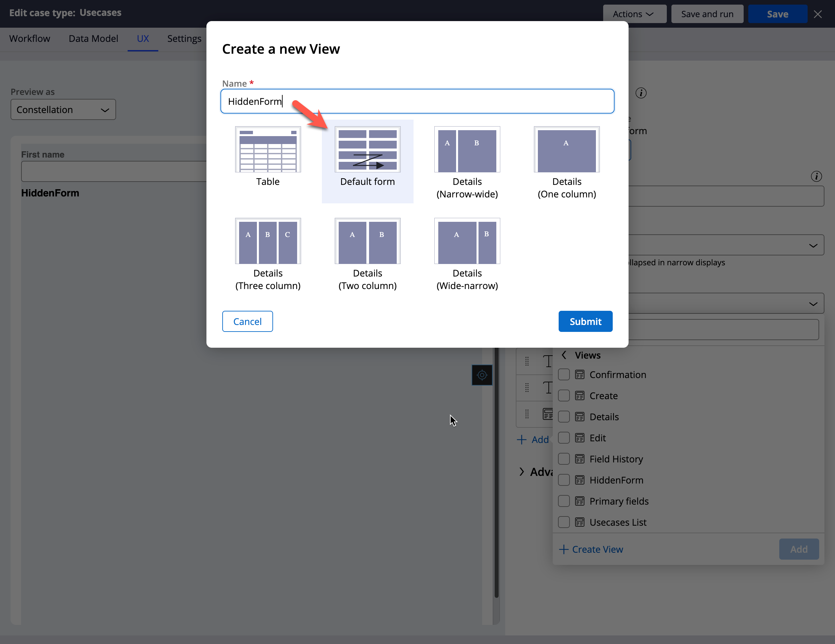835x644 pixels.
Task: Check the Details view checkbox
Action: click(564, 417)
